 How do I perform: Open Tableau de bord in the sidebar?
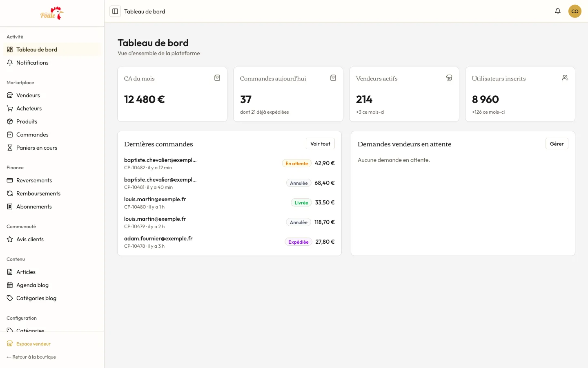(x=51, y=49)
